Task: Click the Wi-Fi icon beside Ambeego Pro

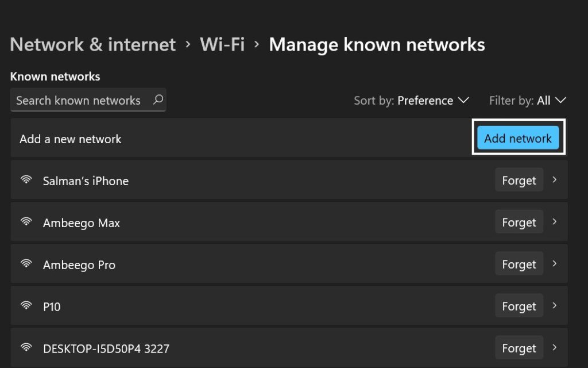Action: (26, 264)
